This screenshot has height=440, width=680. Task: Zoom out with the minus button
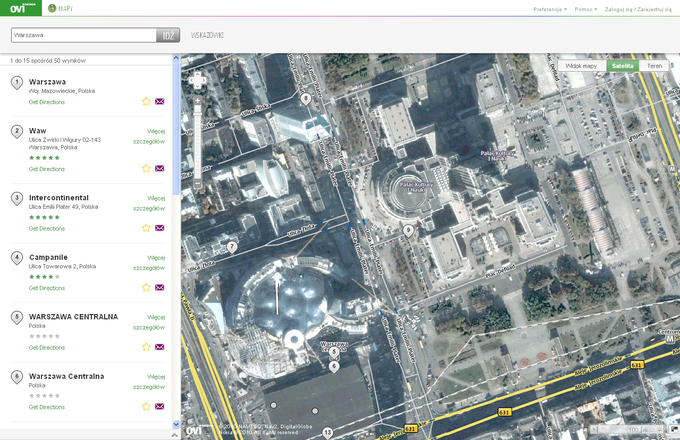point(197,185)
